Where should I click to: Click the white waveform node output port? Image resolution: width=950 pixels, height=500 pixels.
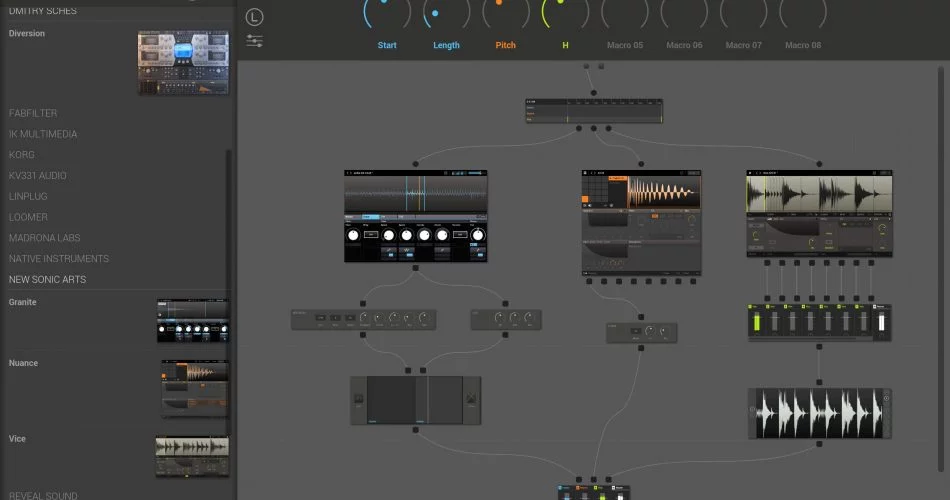tap(819, 444)
